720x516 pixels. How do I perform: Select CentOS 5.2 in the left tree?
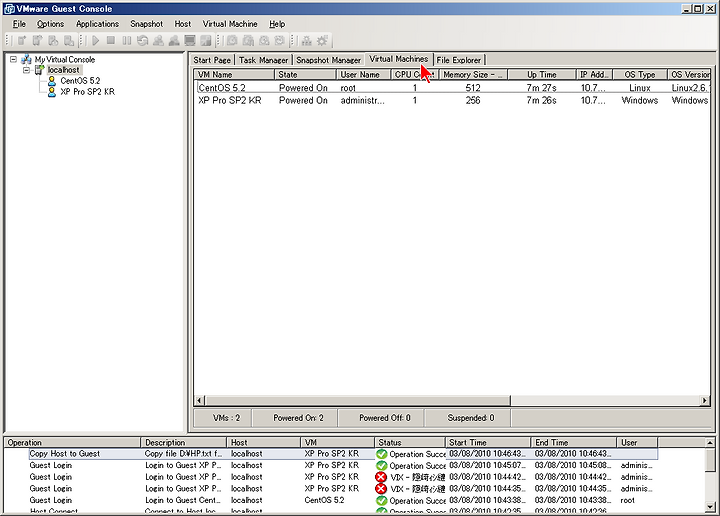pyautogui.click(x=80, y=81)
